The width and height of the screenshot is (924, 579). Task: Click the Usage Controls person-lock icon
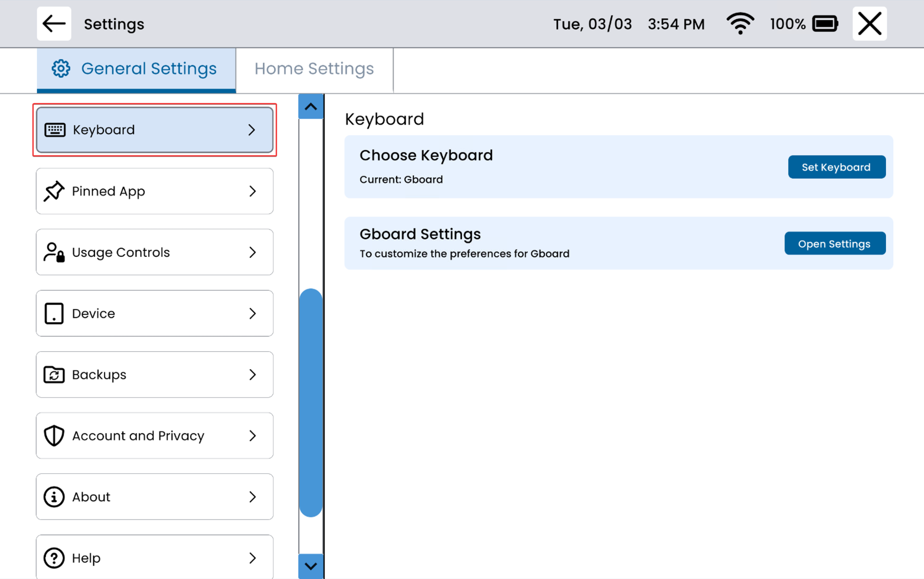pos(53,252)
